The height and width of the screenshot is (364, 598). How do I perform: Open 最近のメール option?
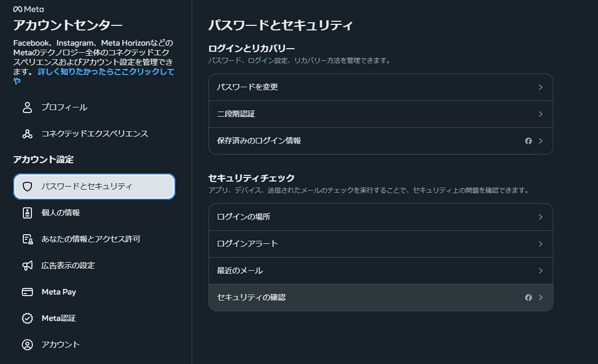[x=380, y=271]
